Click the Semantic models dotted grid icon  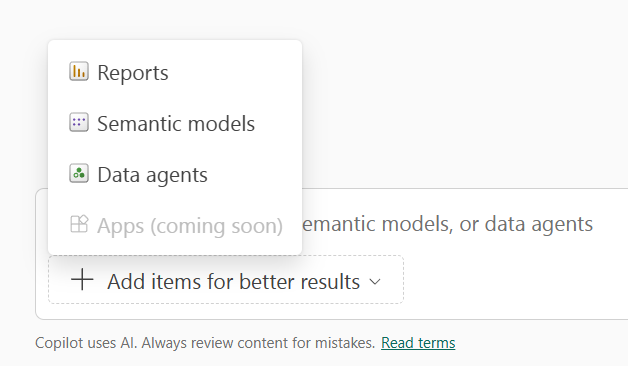point(79,123)
